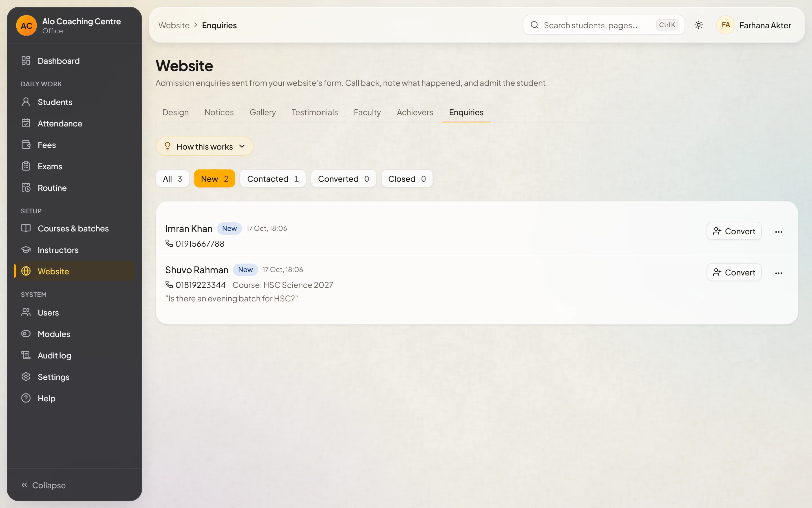This screenshot has width=812, height=508.
Task: Open more options for Shuvo Rahman
Action: point(779,273)
